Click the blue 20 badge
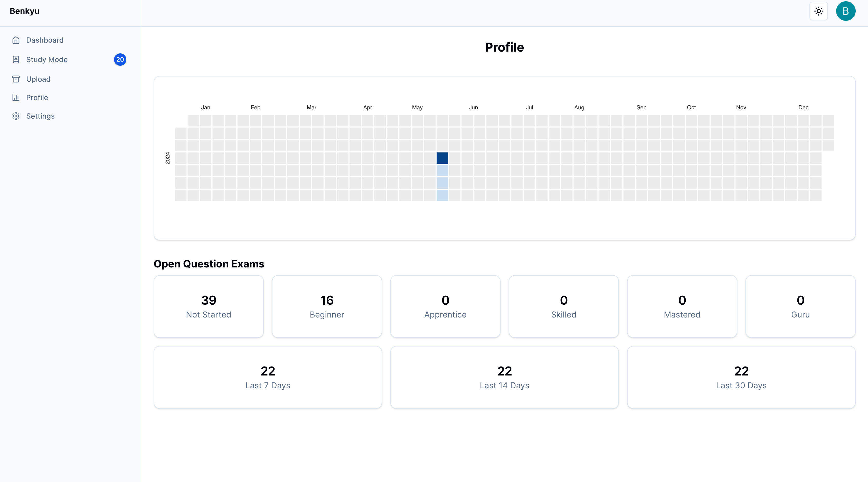Screen dimensions: 868x482 [120, 60]
